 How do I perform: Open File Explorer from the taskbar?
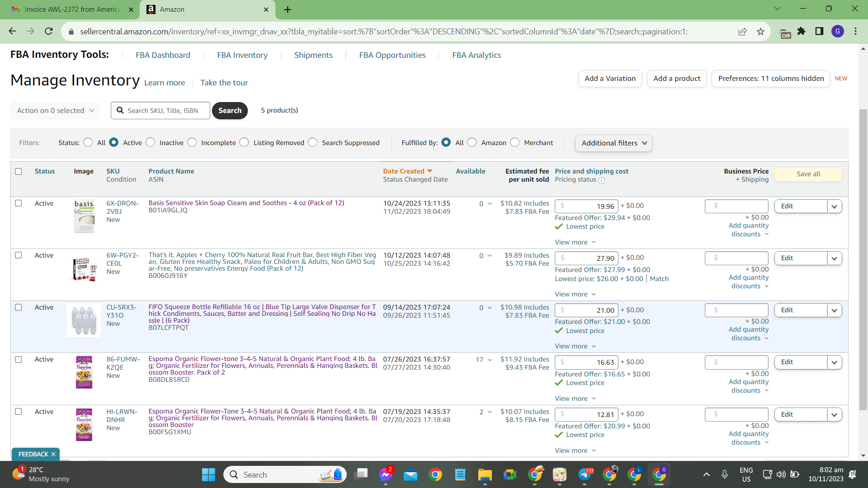click(x=485, y=474)
